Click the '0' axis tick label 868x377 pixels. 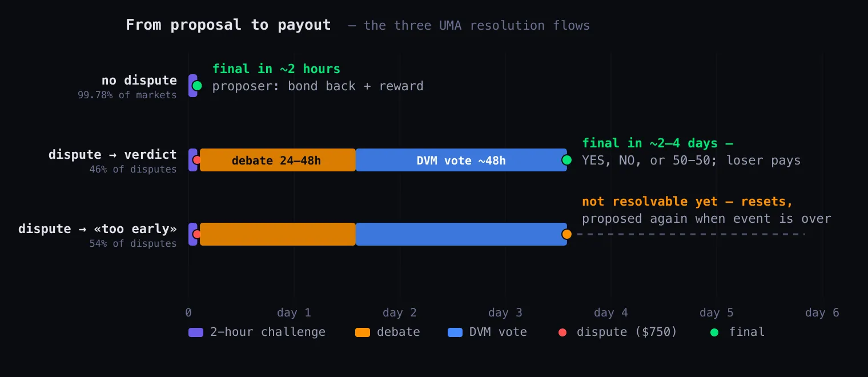point(188,313)
